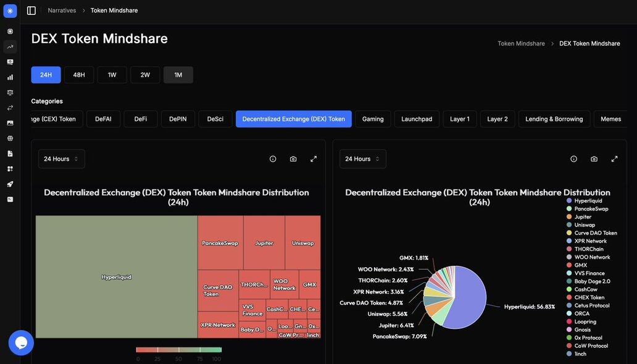Take a snapshot of the treemap chart
This screenshot has width=637, height=364.
tap(293, 159)
